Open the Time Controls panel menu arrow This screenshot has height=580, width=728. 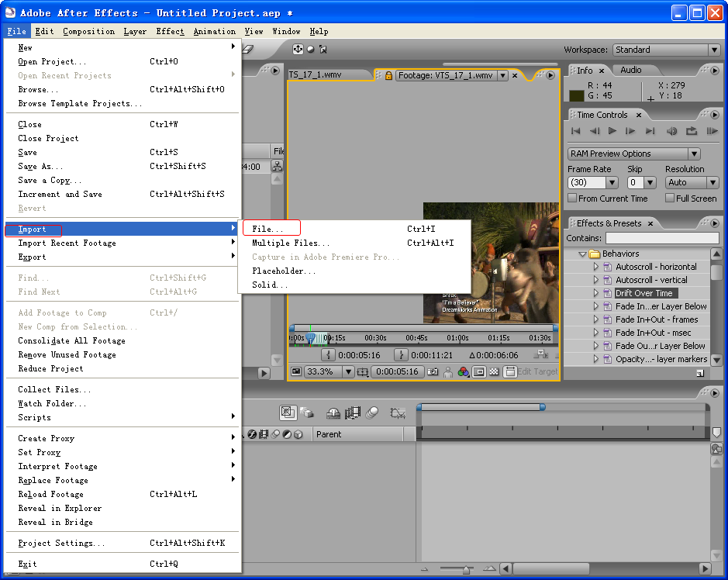pos(715,115)
